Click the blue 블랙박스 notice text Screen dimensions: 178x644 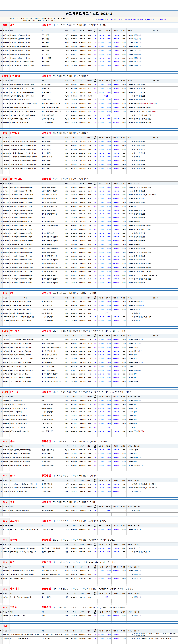pyautogui.click(x=131, y=20)
